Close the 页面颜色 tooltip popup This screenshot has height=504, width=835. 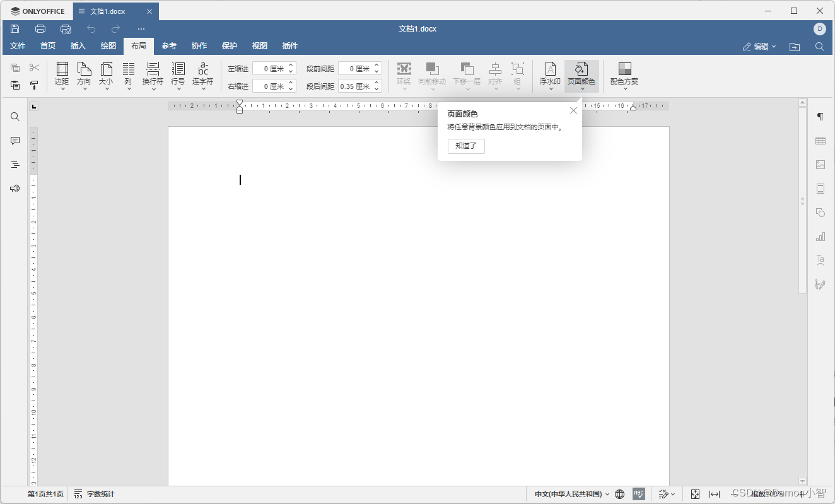tap(573, 110)
